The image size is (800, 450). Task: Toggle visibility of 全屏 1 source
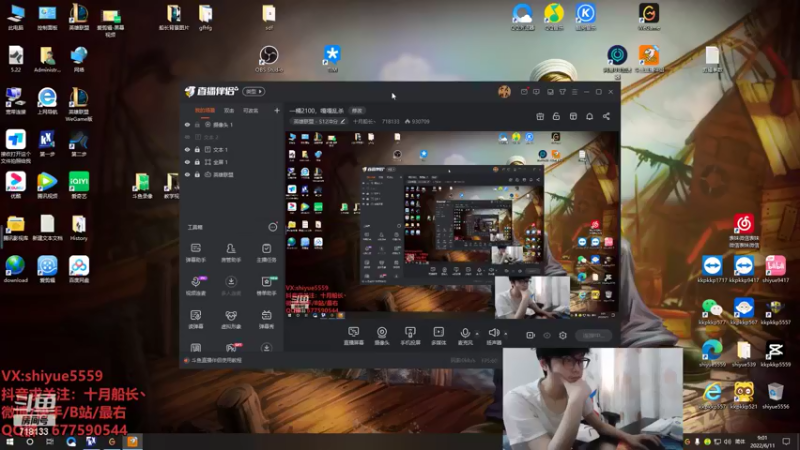click(187, 162)
